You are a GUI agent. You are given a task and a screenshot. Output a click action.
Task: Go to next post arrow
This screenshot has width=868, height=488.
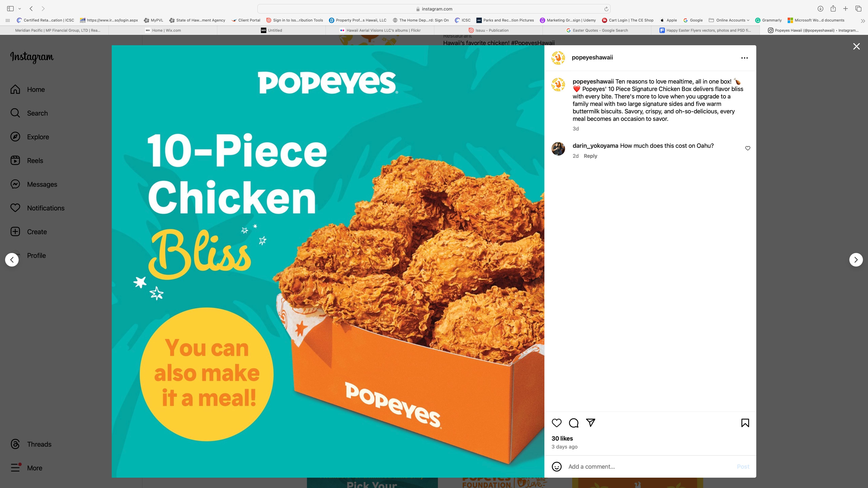[856, 260]
